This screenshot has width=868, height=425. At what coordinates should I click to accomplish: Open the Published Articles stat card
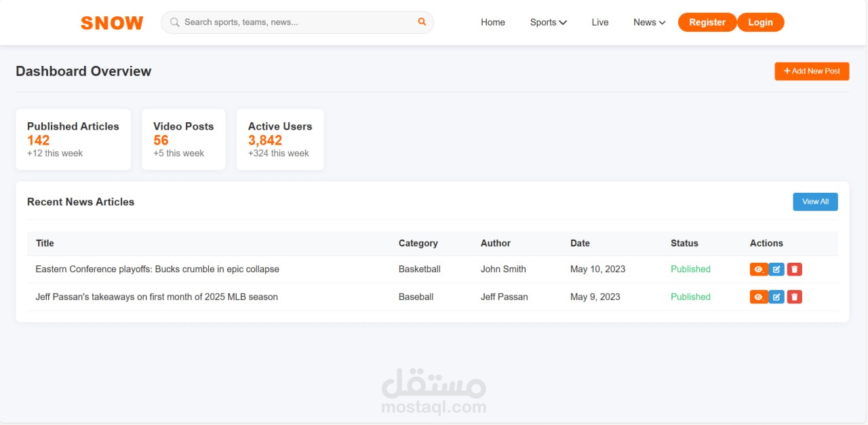coord(73,140)
